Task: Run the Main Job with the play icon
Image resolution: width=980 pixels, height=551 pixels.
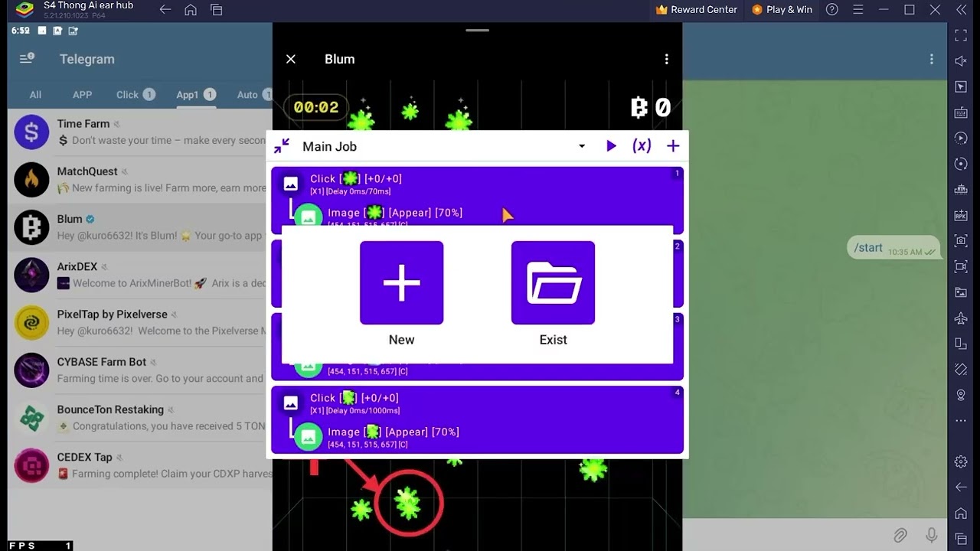Action: [x=611, y=146]
